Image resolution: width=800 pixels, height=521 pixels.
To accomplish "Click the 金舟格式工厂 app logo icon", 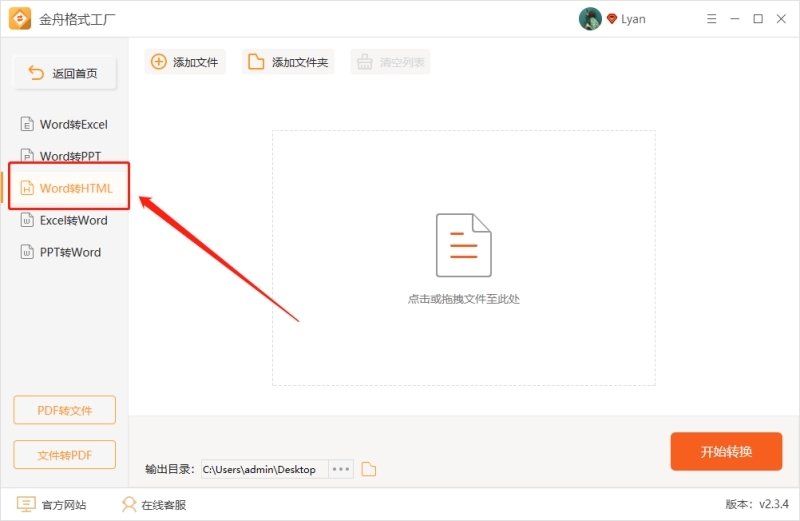I will pyautogui.click(x=20, y=19).
